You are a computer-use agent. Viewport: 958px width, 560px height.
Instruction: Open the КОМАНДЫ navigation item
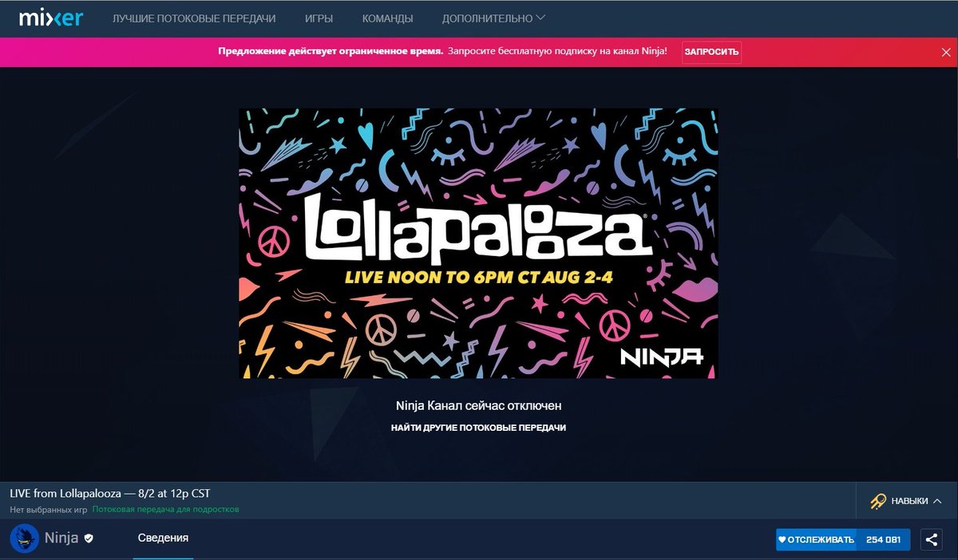(x=387, y=18)
